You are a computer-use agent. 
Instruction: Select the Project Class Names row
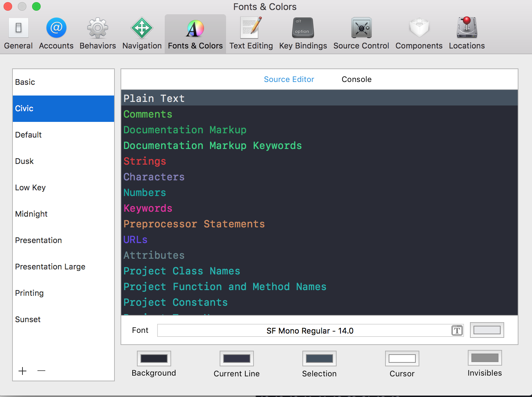click(x=319, y=270)
